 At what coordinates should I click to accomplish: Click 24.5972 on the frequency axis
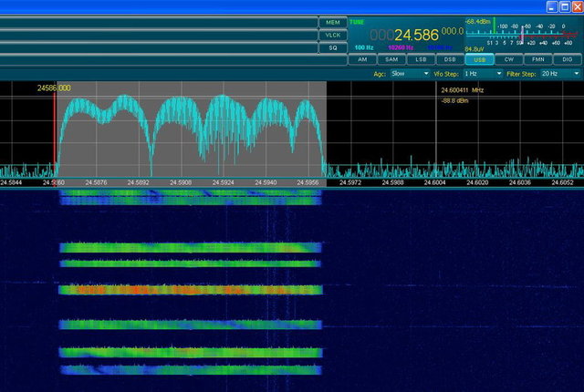(x=350, y=182)
